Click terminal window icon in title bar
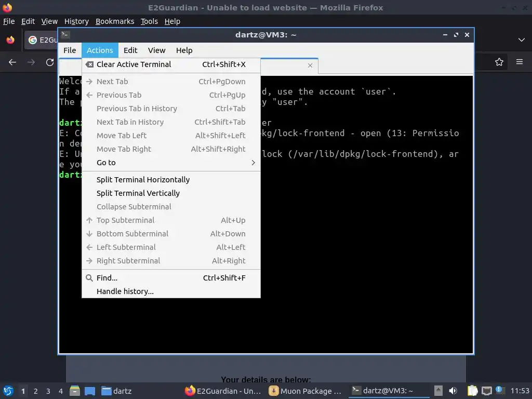532x399 pixels. 65,35
